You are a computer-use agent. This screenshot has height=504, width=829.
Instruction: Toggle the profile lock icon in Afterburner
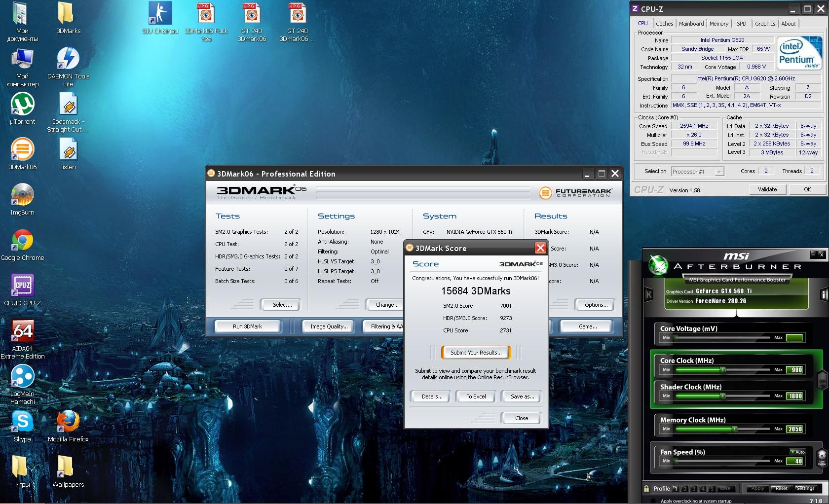coord(646,488)
